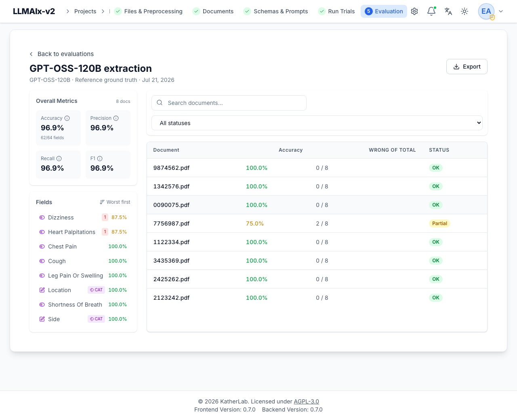This screenshot has width=517, height=420.
Task: Click the Accuracy info icon
Action: (67, 118)
